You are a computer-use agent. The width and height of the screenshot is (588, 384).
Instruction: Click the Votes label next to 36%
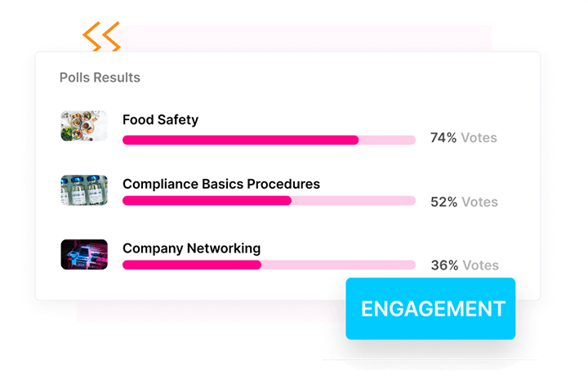tap(480, 265)
